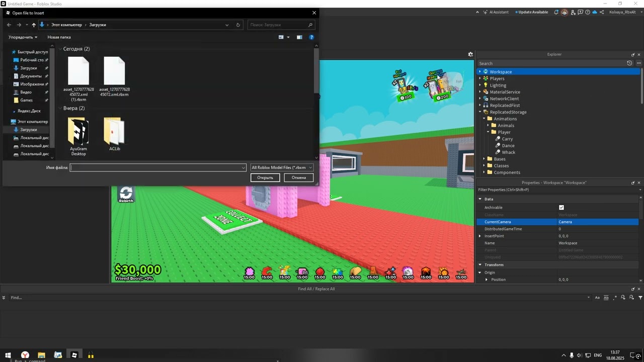Image resolution: width=644 pixels, height=362 pixels.
Task: Change the file view layout icon
Action: coord(281,37)
